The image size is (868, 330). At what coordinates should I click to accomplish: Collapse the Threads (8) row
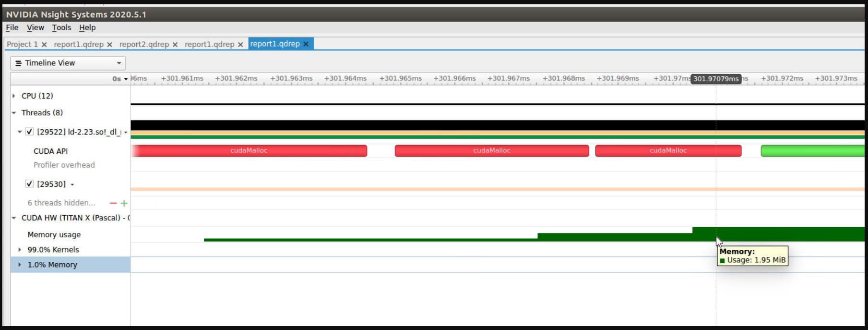14,113
